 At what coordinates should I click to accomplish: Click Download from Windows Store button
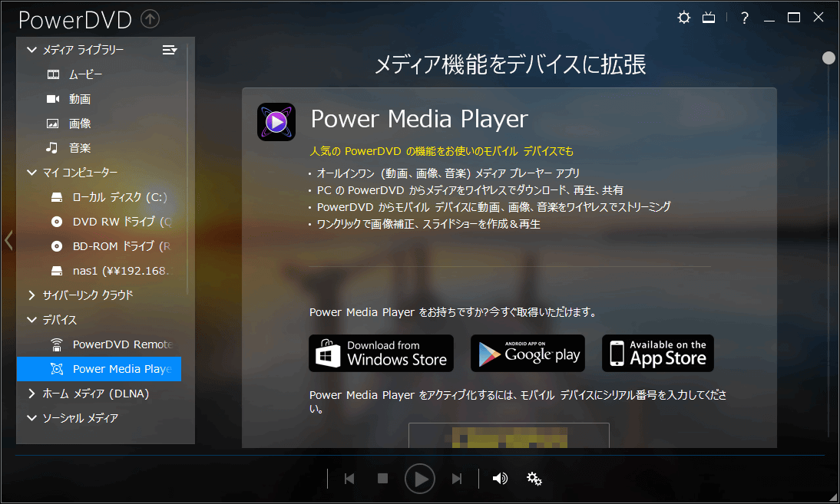pyautogui.click(x=381, y=353)
